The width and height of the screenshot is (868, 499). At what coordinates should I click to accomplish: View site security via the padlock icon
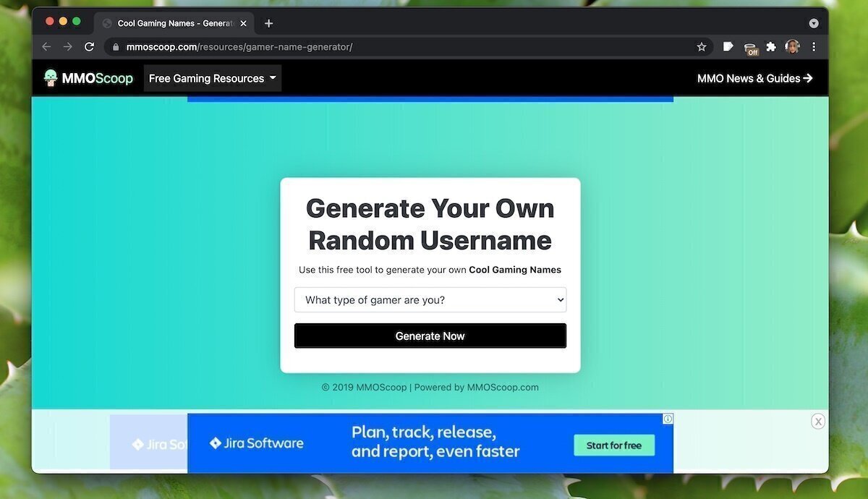(114, 46)
